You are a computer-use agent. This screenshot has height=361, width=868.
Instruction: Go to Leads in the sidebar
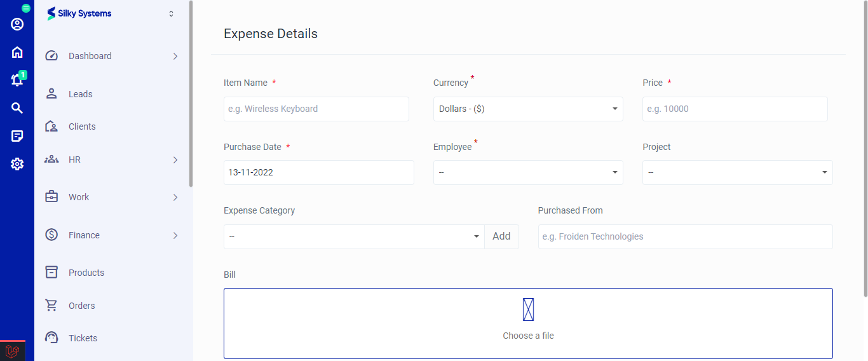coord(81,94)
